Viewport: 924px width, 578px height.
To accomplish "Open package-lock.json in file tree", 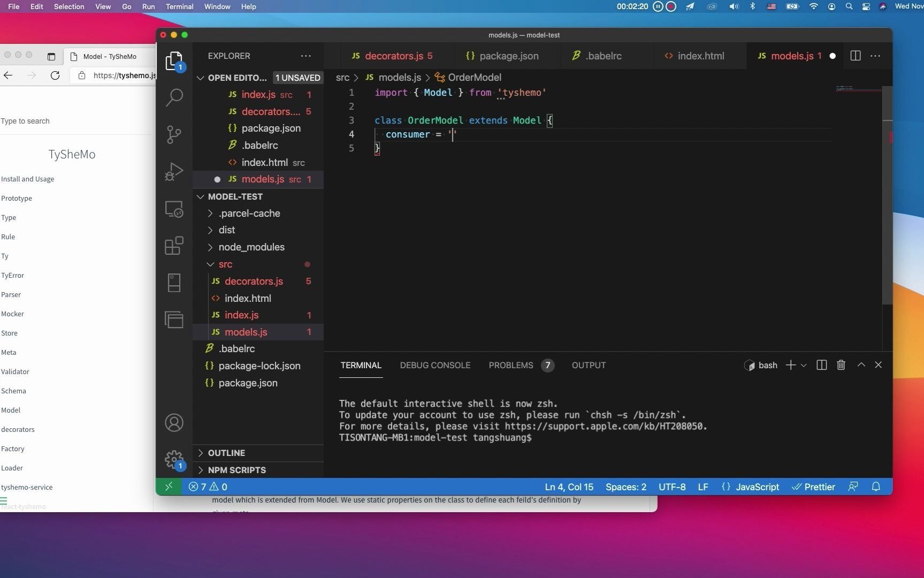I will [x=258, y=366].
